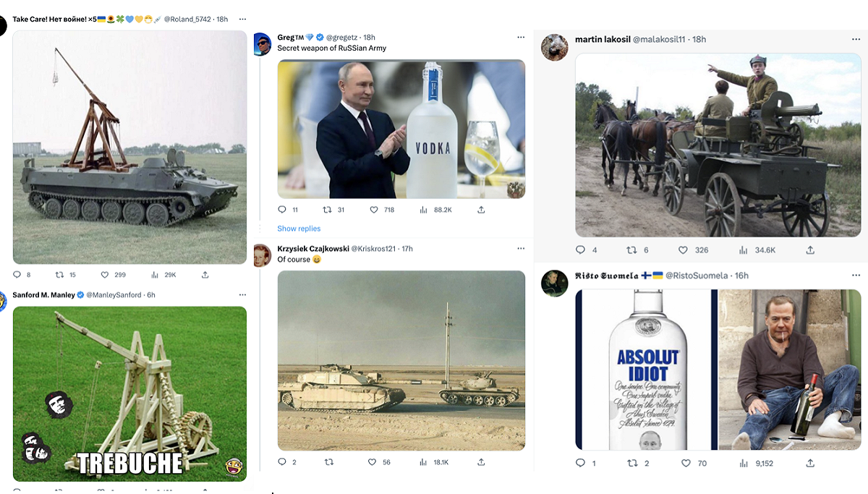The image size is (868, 494).
Task: Open the TREBUCHE meme image
Action: (129, 393)
